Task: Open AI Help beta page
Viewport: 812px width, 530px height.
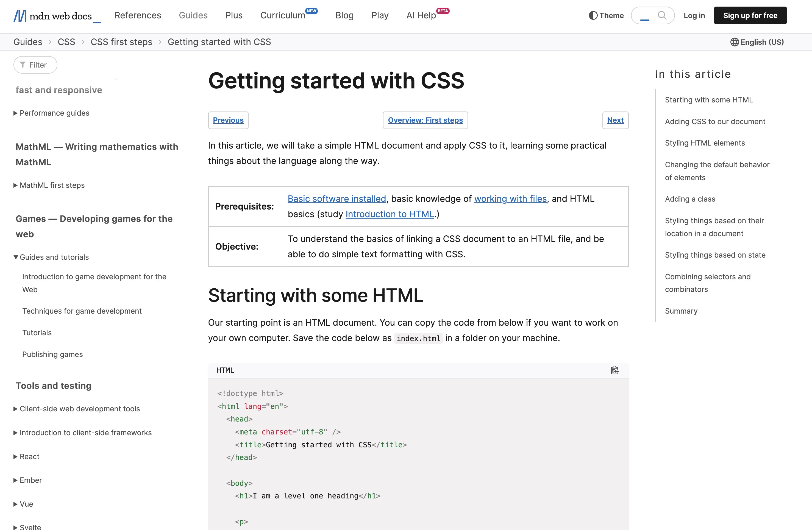Action: click(421, 15)
